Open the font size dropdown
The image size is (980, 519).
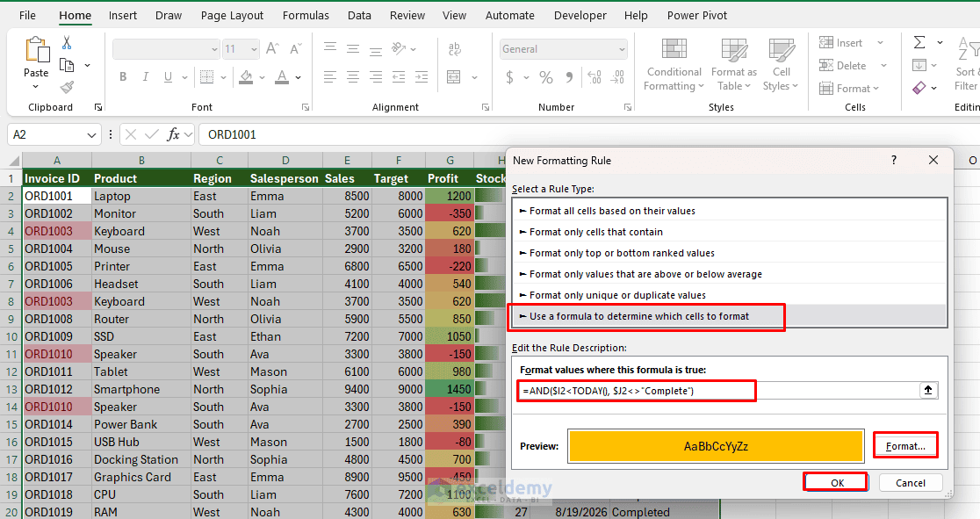point(254,49)
